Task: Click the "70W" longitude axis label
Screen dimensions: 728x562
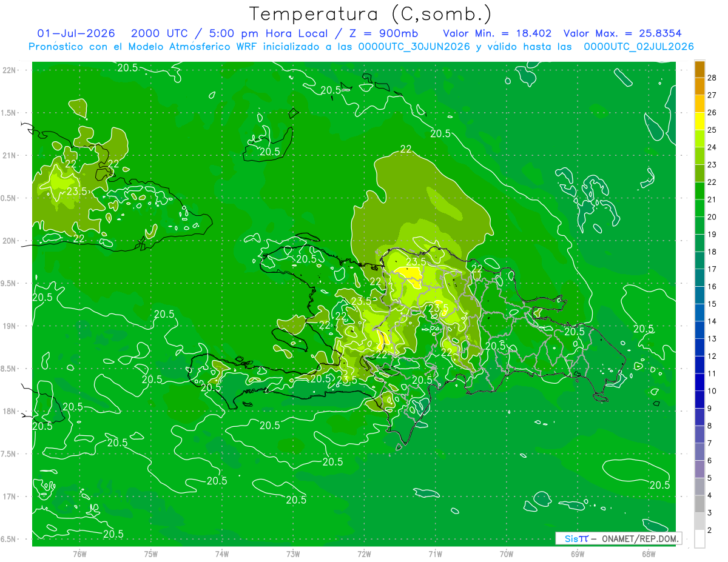Action: 507,554
